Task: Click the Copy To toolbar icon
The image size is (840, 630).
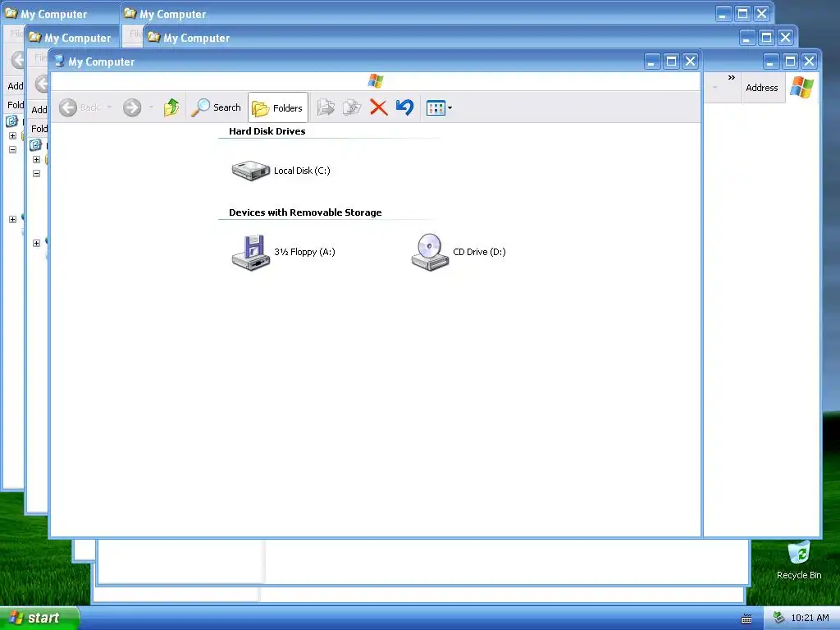Action: point(352,107)
